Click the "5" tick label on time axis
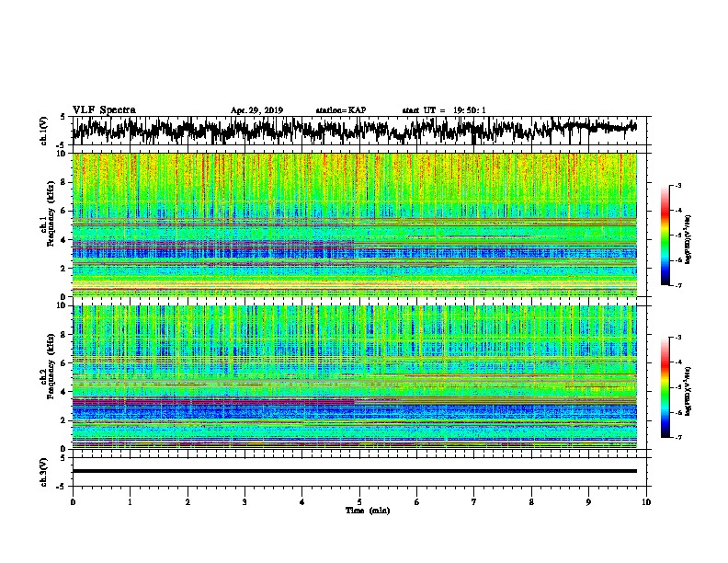Viewport: 728px width, 563px height. tap(359, 501)
